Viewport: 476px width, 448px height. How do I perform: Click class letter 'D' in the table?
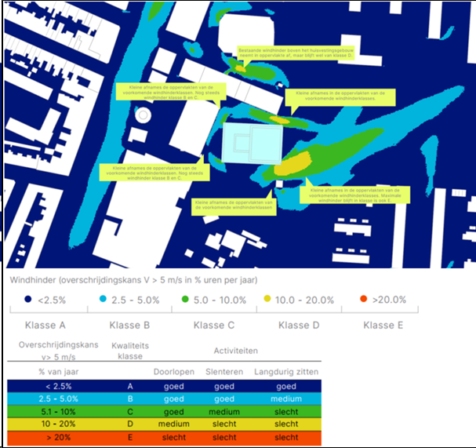(x=130, y=424)
